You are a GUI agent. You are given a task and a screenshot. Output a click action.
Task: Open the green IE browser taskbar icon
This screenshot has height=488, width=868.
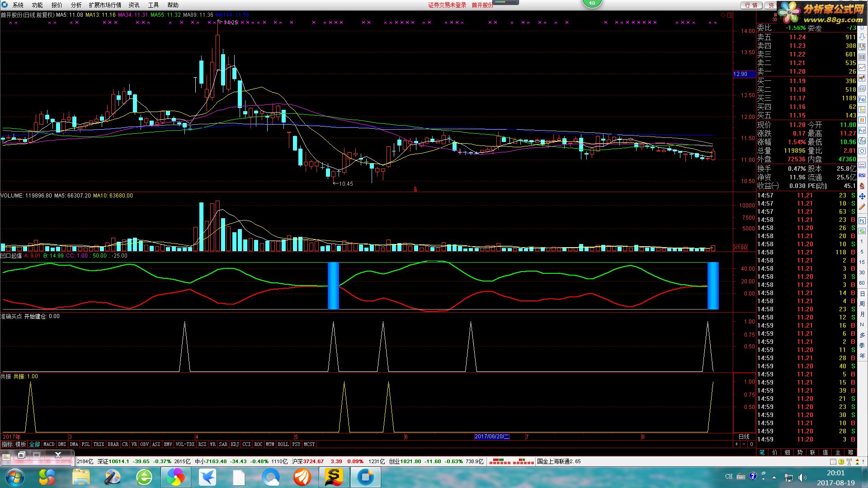pos(144,477)
